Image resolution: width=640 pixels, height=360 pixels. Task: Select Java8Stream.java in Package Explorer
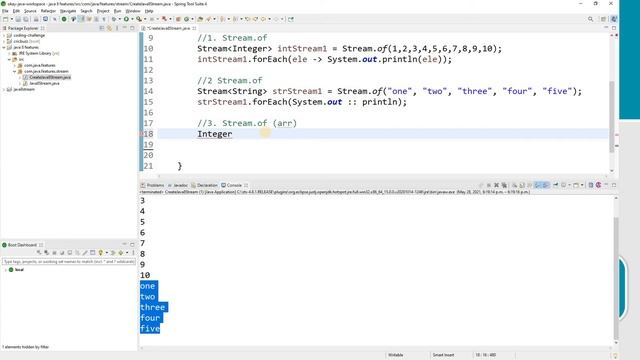coord(44,83)
